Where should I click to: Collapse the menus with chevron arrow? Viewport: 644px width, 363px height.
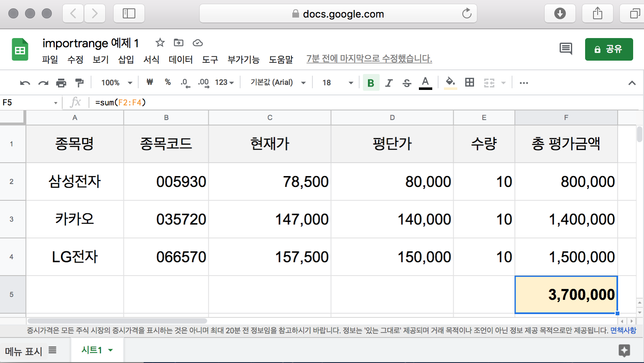point(632,83)
